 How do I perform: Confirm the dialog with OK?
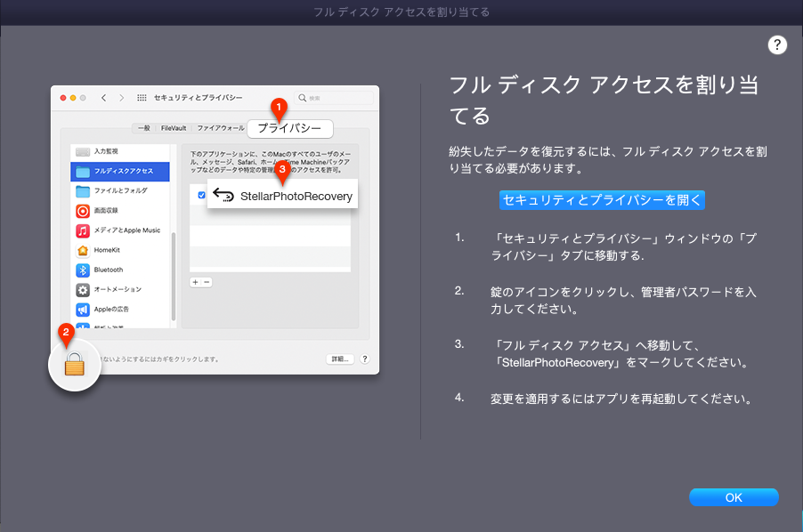(x=734, y=497)
